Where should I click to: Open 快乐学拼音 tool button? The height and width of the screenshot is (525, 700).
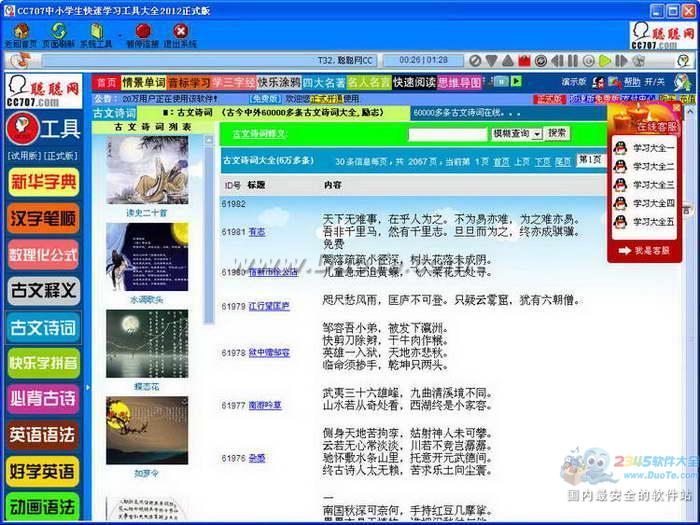44,363
